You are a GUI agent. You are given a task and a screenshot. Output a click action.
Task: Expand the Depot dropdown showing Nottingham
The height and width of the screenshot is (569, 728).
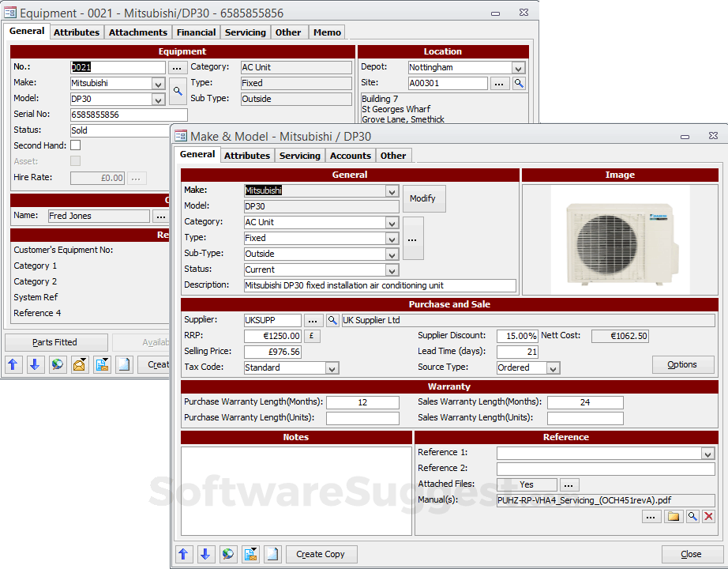pos(518,68)
